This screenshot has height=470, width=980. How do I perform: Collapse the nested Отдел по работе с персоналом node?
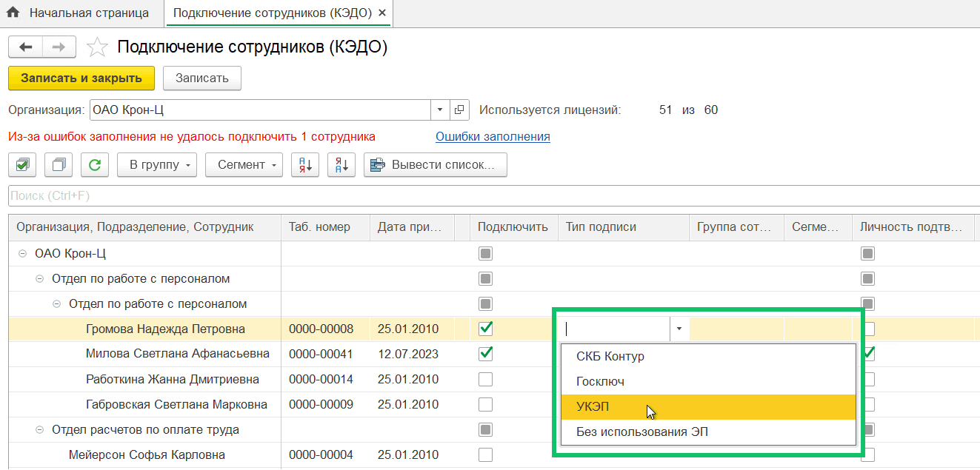tap(56, 304)
